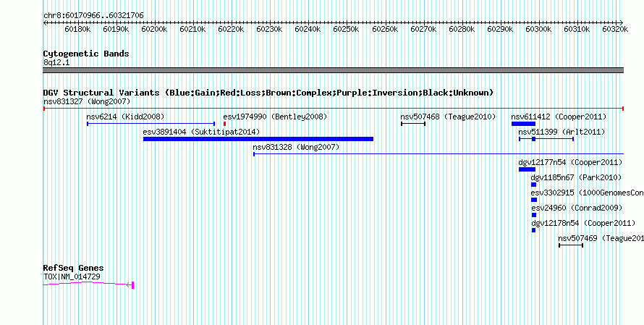Click the esv3302915 (1000Genomes) label
Screen dimensions: 644x325
(x=587, y=193)
